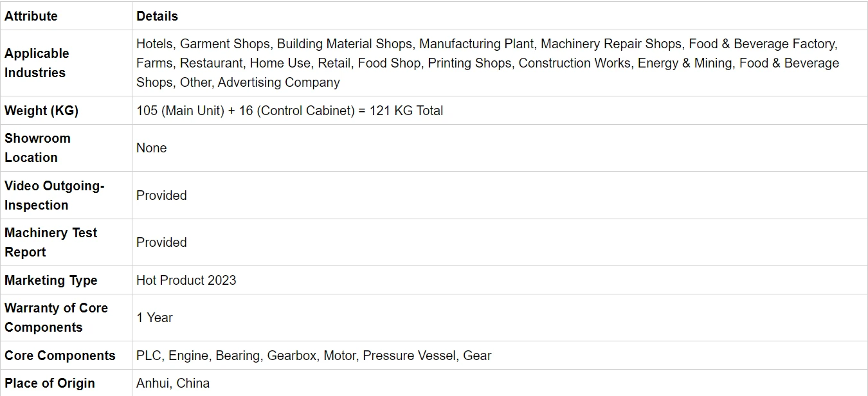The image size is (868, 396).
Task: Click the 1 Year warranty value
Action: (x=154, y=318)
